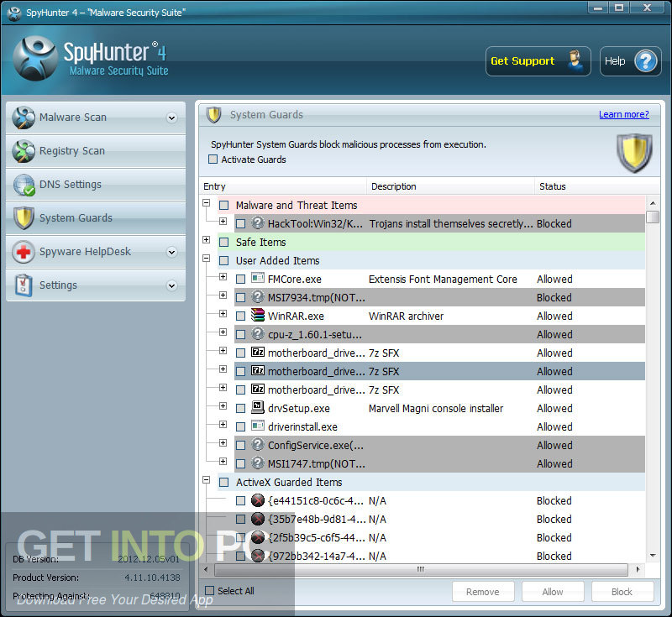Open the Registry Scan section
This screenshot has width=672, height=617.
coord(96,151)
